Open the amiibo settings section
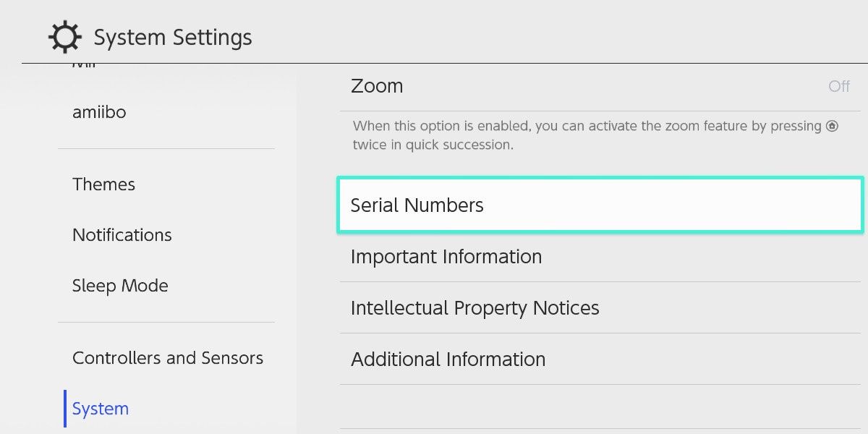This screenshot has width=868, height=434. 99,111
